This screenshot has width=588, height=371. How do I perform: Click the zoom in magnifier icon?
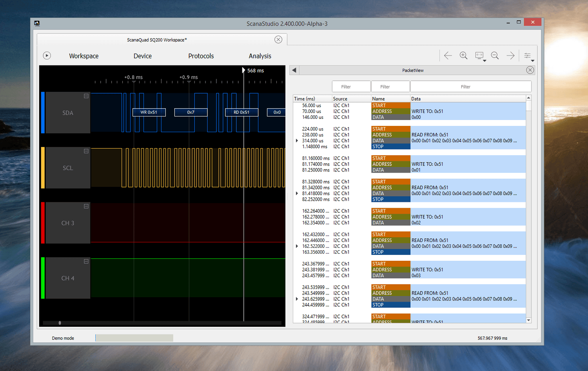463,56
